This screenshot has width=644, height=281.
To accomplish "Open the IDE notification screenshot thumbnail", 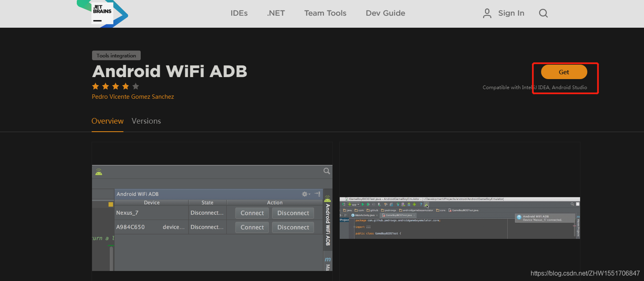I will (x=460, y=218).
